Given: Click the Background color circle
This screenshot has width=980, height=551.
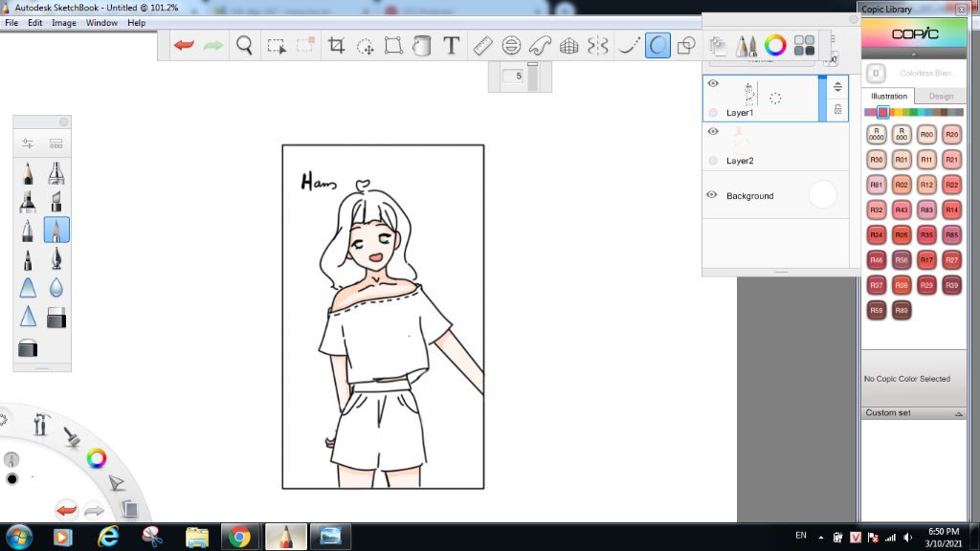Looking at the screenshot, I should tap(822, 194).
